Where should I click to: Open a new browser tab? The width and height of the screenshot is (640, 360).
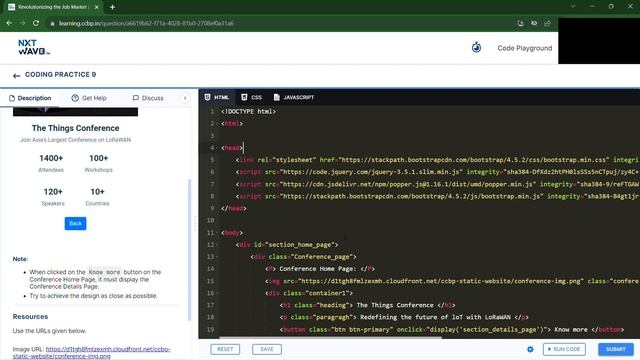(112, 7)
